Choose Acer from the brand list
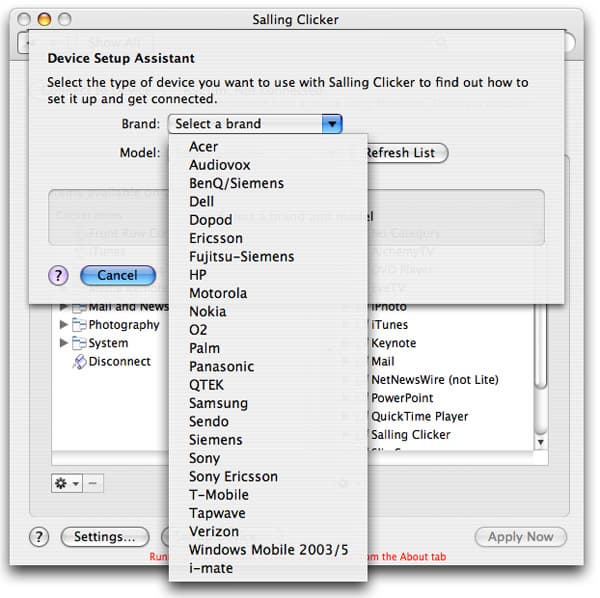 coord(268,147)
